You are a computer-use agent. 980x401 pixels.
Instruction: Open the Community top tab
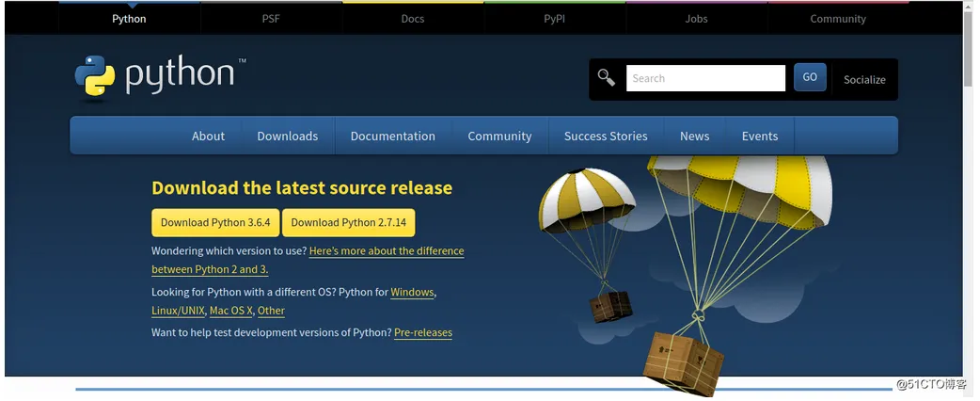click(838, 19)
